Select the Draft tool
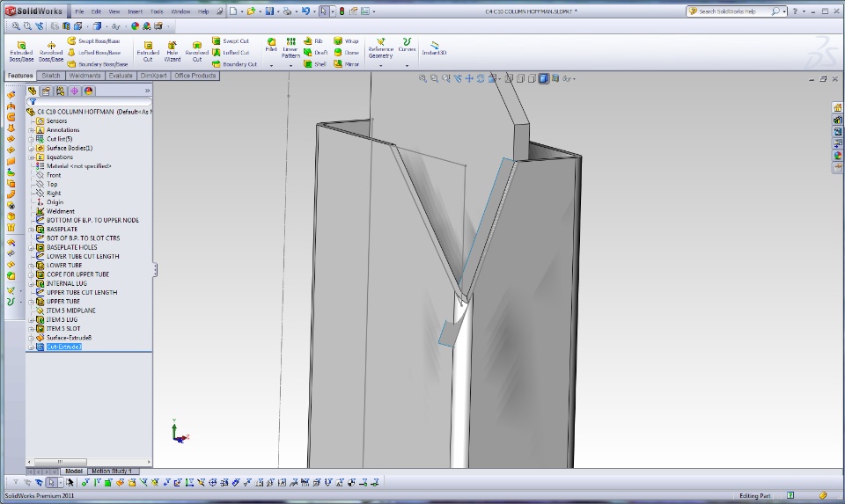This screenshot has width=845, height=504. click(x=316, y=53)
